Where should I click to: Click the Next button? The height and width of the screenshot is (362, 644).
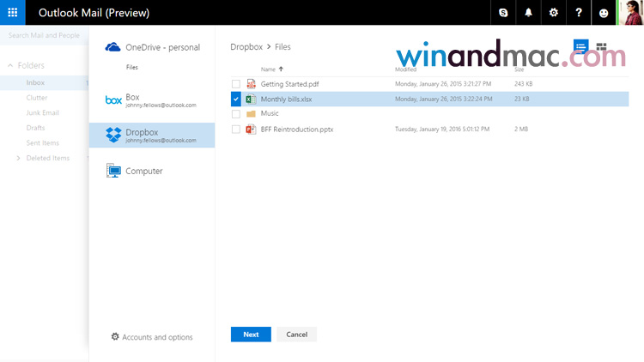pyautogui.click(x=251, y=335)
